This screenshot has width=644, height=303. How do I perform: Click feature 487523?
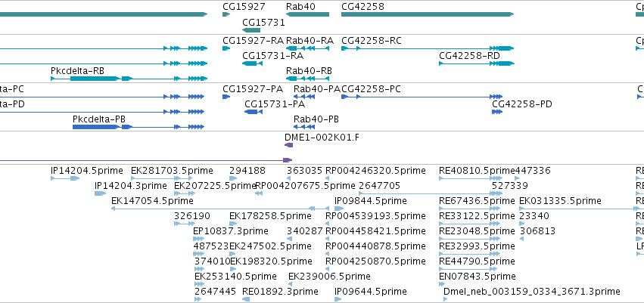pyautogui.click(x=211, y=246)
